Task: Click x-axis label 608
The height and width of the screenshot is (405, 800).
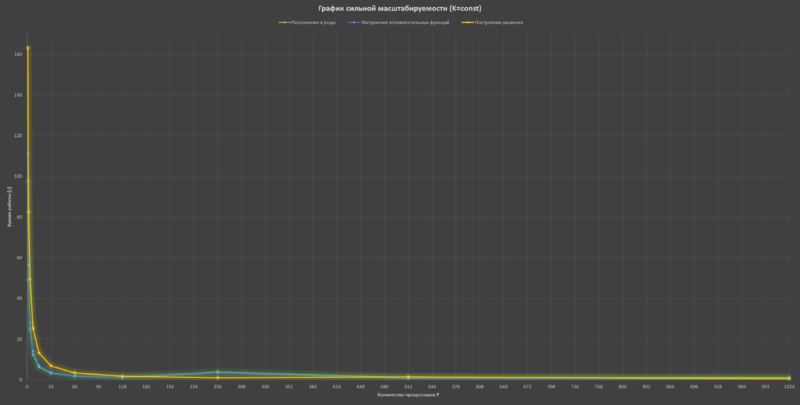Action: click(480, 387)
